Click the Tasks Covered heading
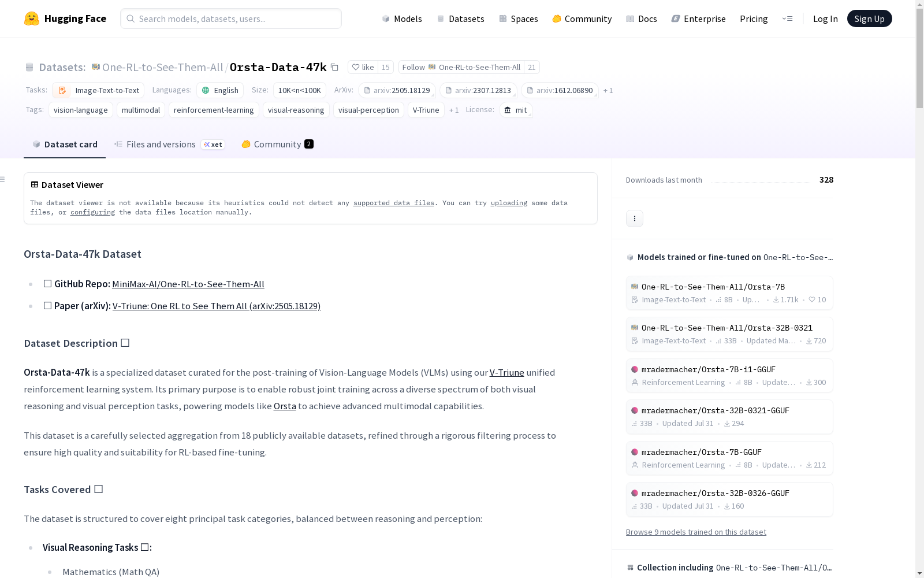The image size is (924, 578). coord(63,490)
